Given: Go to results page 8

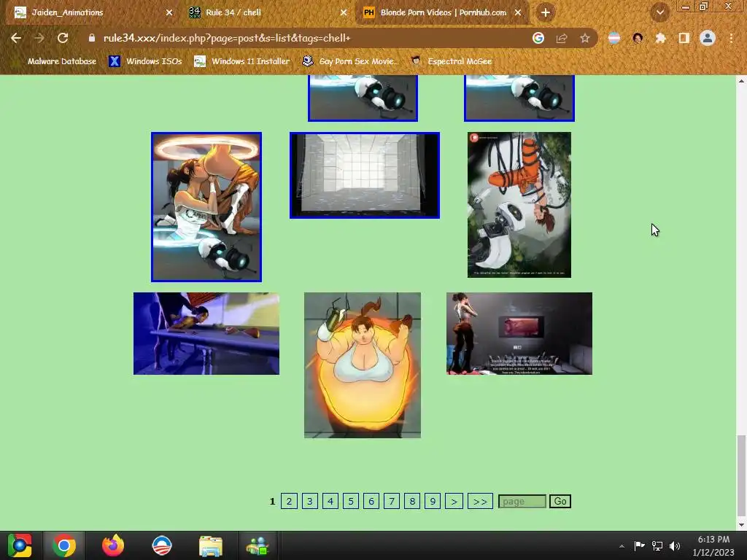Looking at the screenshot, I should 412,502.
